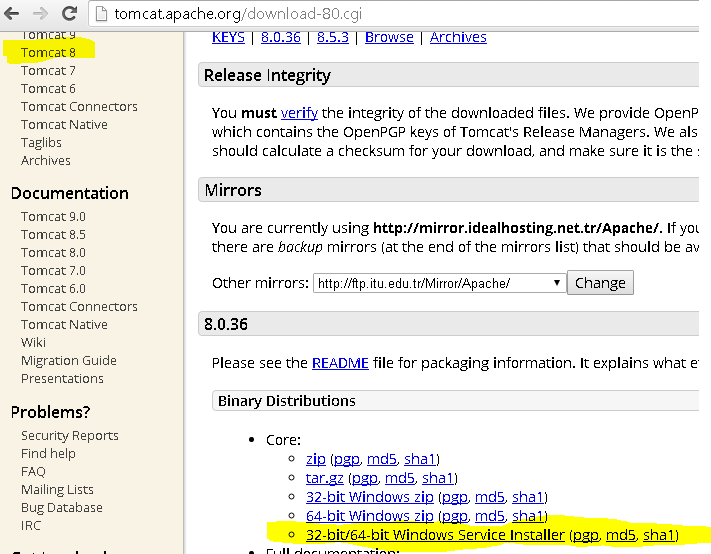Open the Migration Guide link

[69, 361]
